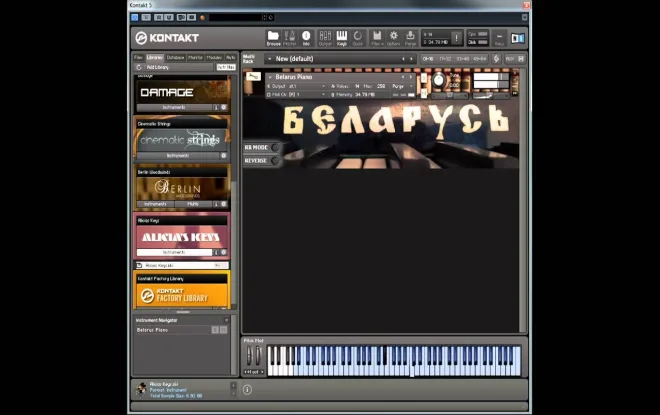This screenshot has height=415, width=660.
Task: Mute the Belarus Piano instrument
Action: point(424,93)
